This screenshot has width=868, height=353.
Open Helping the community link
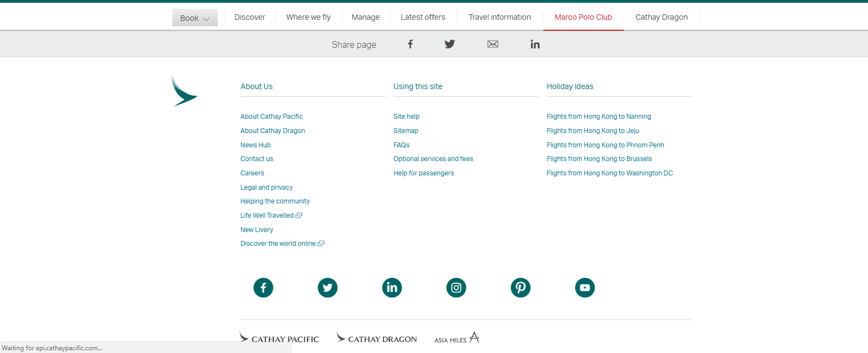(x=275, y=201)
